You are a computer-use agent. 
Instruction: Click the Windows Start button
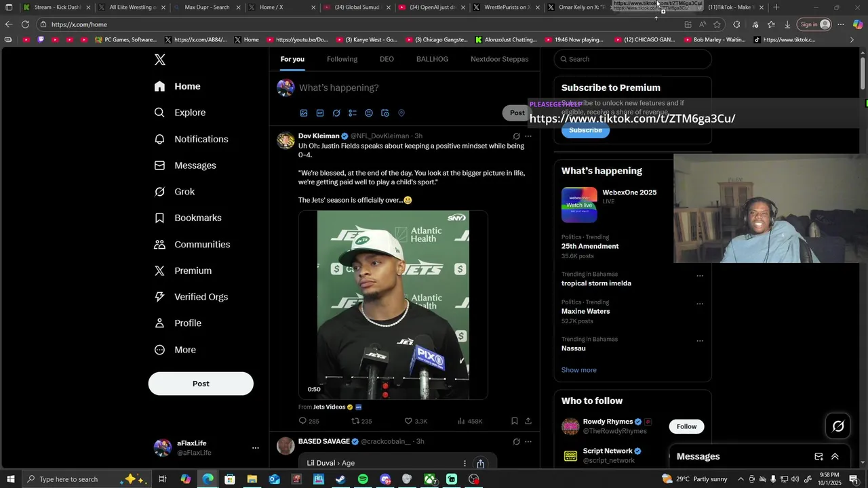click(10, 479)
